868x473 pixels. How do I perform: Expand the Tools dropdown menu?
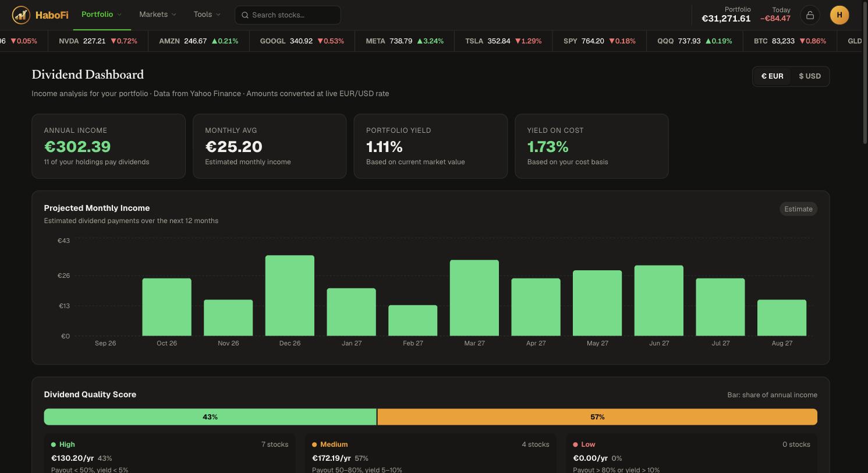click(207, 15)
